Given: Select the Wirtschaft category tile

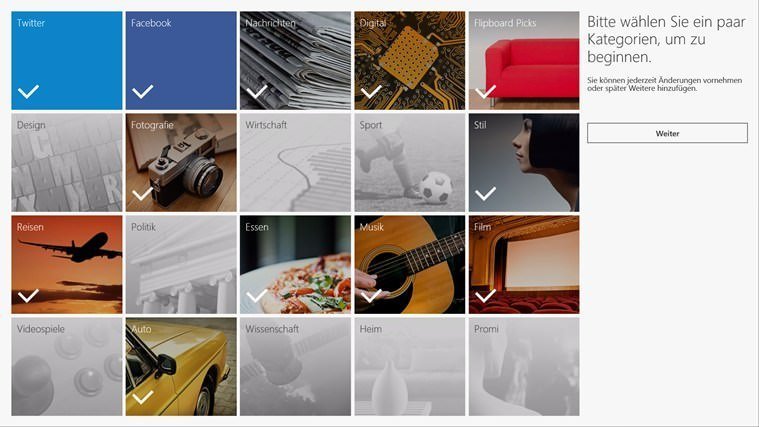Looking at the screenshot, I should pyautogui.click(x=295, y=163).
